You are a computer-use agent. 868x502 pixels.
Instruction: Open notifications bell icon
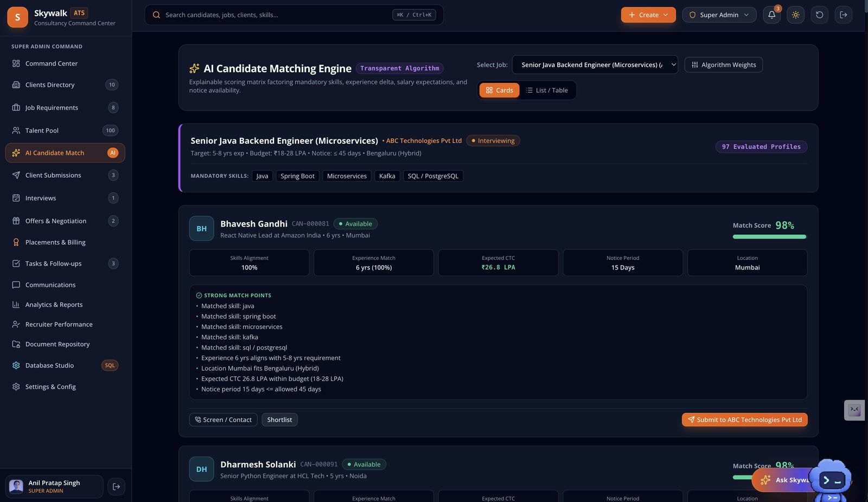(x=771, y=15)
